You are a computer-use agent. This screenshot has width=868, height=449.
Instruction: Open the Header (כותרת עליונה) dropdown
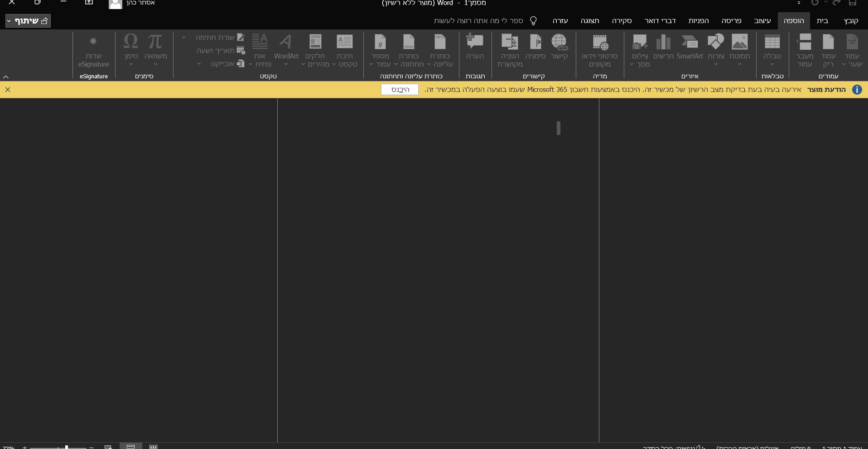(440, 50)
